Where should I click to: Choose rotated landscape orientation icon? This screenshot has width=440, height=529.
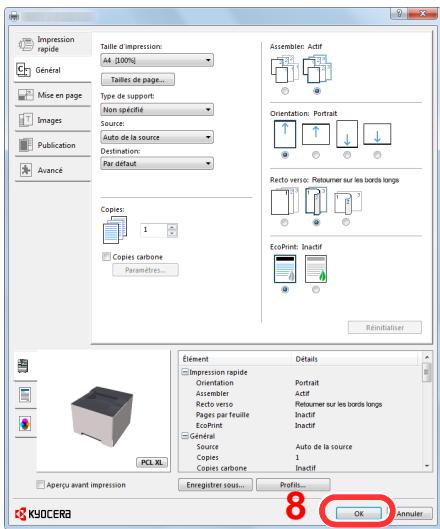(x=377, y=134)
